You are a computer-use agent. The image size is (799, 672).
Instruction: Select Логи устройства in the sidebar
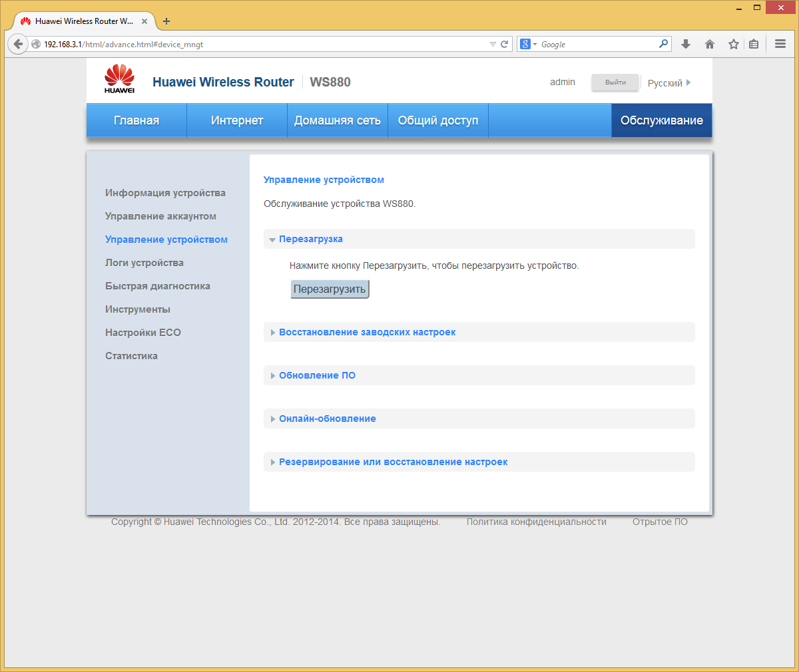[x=144, y=263]
